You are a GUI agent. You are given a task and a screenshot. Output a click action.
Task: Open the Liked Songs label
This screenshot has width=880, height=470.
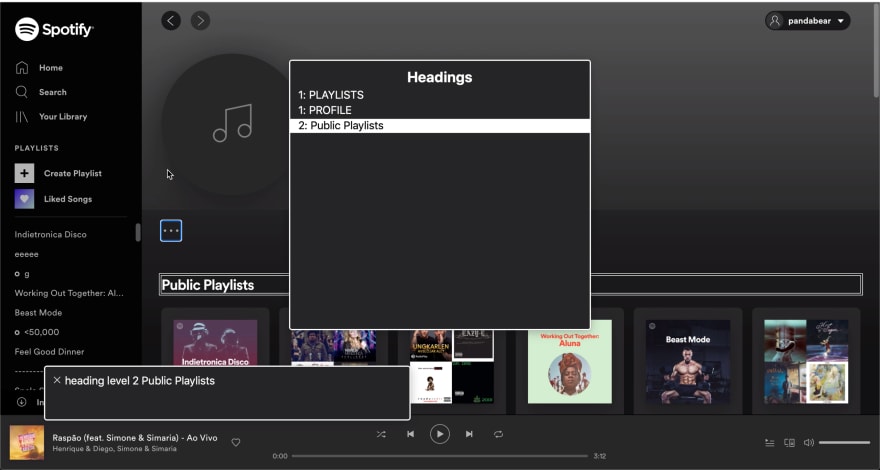(x=68, y=199)
